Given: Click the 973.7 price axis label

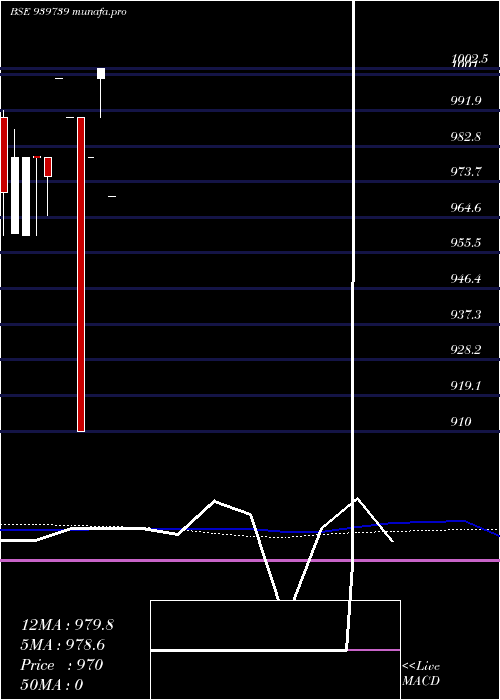Looking at the screenshot, I should pyautogui.click(x=466, y=172).
